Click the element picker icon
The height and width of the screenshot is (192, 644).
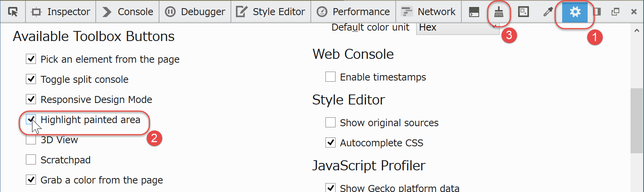tap(13, 12)
